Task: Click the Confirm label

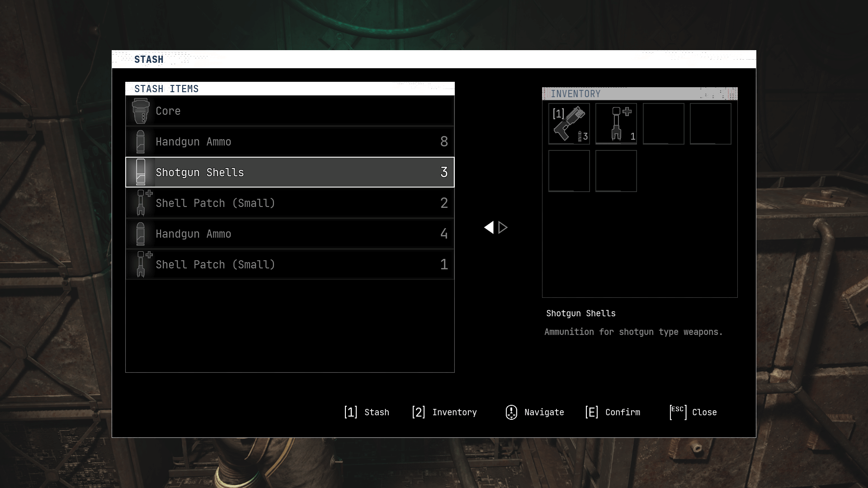Action: pyautogui.click(x=623, y=412)
